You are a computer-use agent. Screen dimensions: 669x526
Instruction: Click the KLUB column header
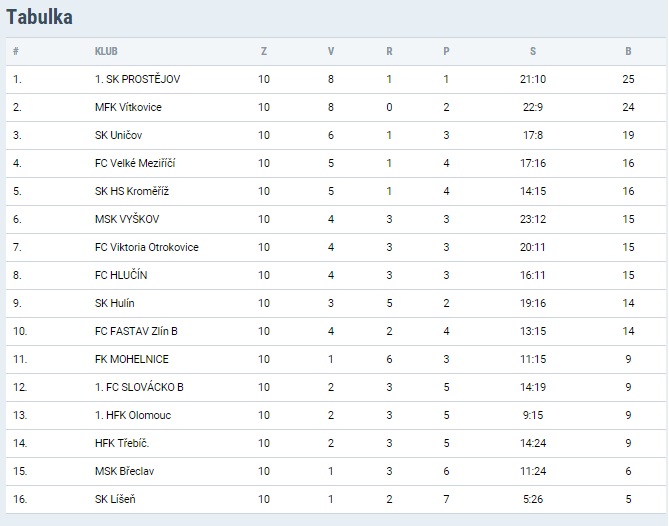(106, 51)
